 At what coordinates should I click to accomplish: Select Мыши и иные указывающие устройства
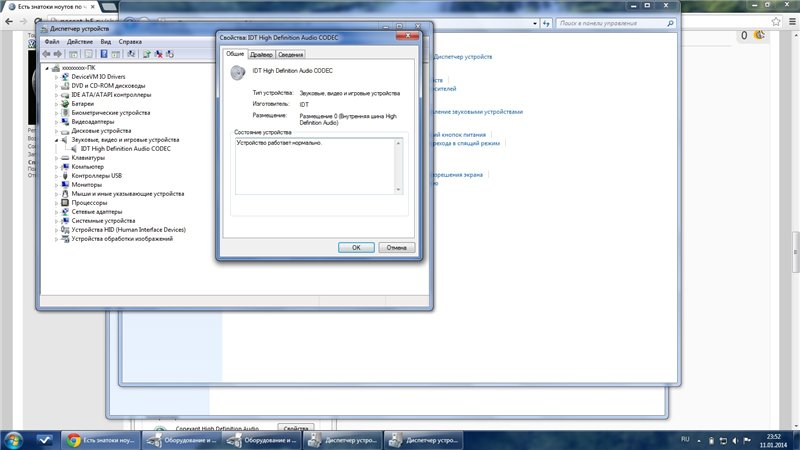click(x=128, y=194)
